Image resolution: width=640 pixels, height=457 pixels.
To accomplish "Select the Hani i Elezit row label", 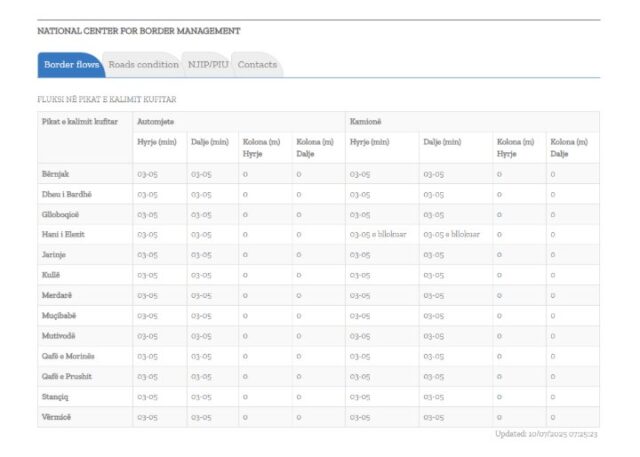I will click(x=63, y=234).
